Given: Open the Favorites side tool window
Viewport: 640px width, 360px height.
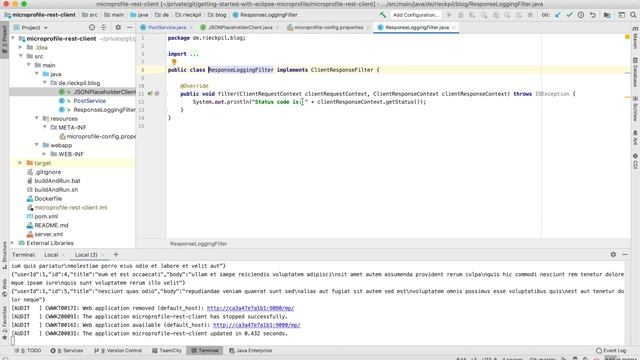Looking at the screenshot, I should click(4, 322).
